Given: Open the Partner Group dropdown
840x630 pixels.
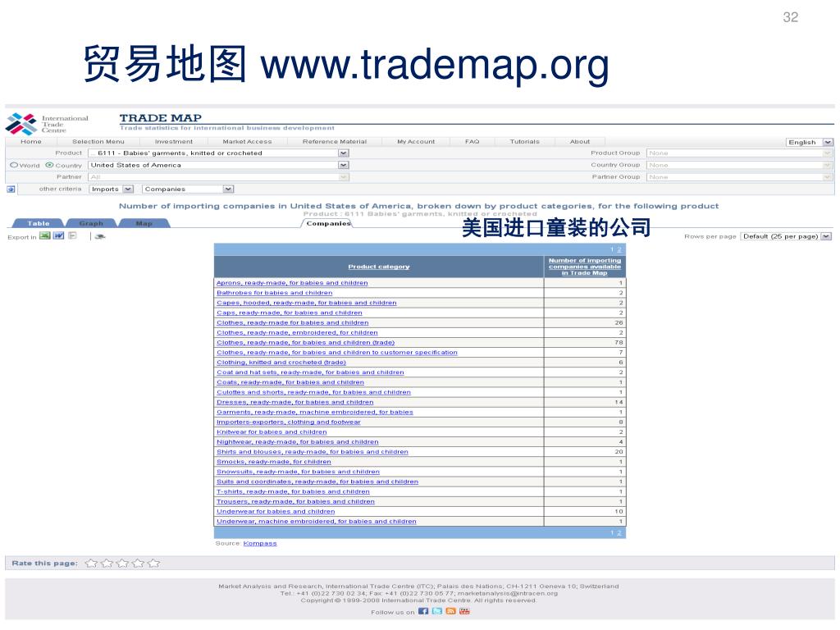Looking at the screenshot, I should tap(740, 177).
